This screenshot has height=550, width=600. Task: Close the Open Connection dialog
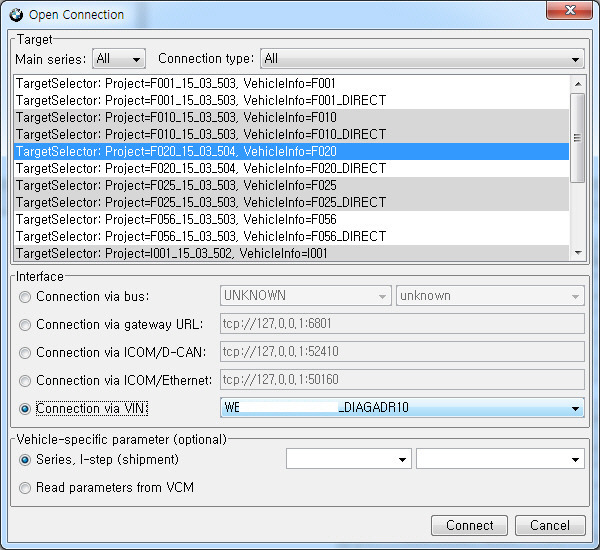pos(569,10)
